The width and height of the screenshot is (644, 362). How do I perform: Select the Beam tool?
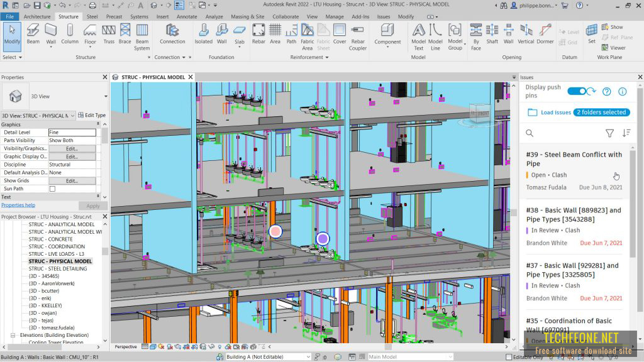click(x=33, y=34)
